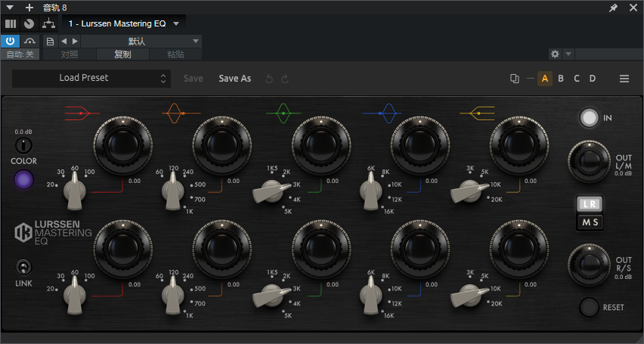Click top row 3K mid frequency selector switch
Image resolution: width=644 pixels, height=344 pixels.
272,191
